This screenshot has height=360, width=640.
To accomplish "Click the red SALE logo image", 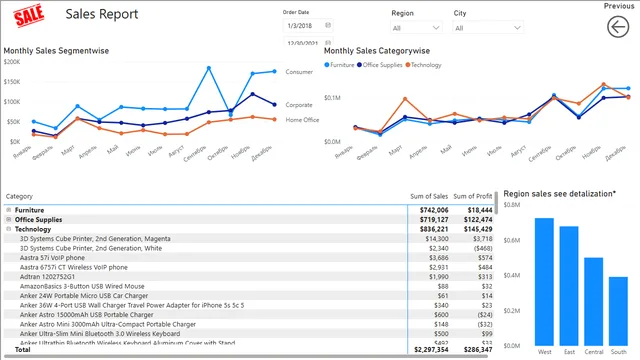I will 29,15.
